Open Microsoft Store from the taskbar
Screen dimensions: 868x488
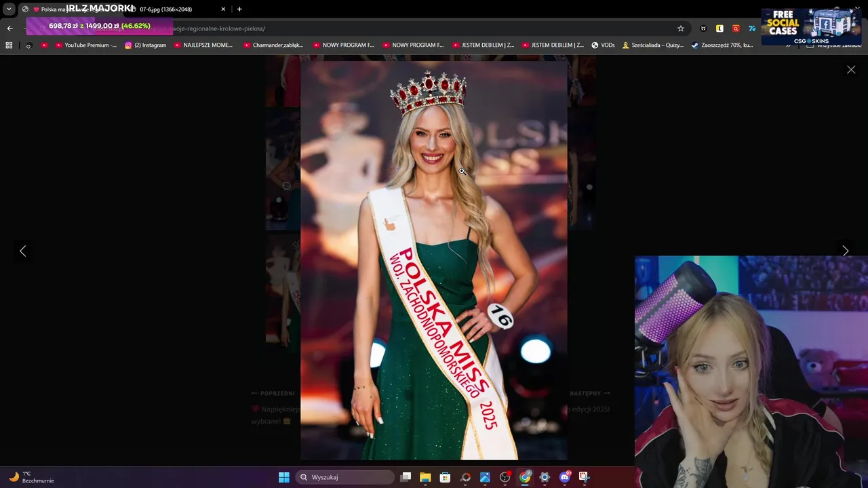[x=445, y=477]
